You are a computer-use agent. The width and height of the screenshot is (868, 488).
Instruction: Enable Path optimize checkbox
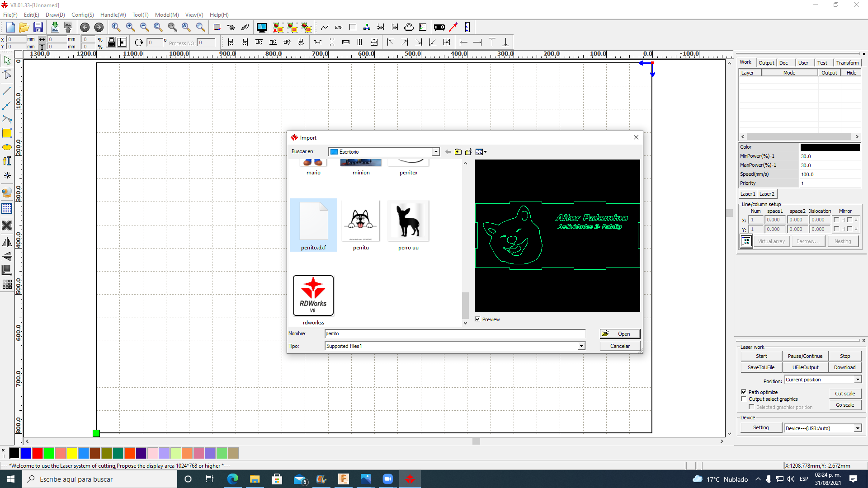pos(744,391)
